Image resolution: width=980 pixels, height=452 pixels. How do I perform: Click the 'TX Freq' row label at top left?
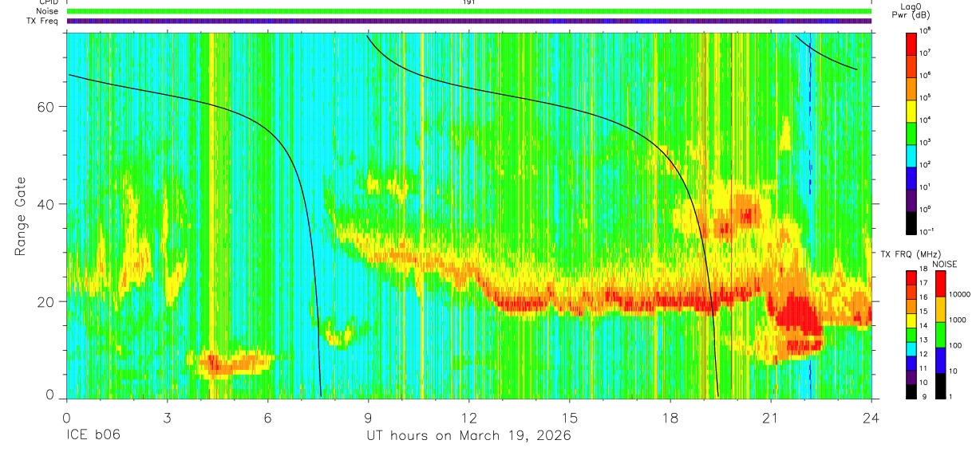tap(42, 21)
